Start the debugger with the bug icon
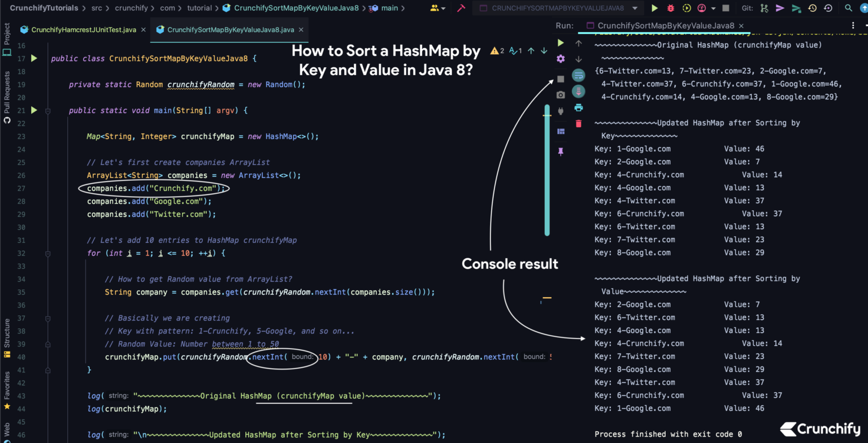The height and width of the screenshot is (443, 868). [671, 8]
